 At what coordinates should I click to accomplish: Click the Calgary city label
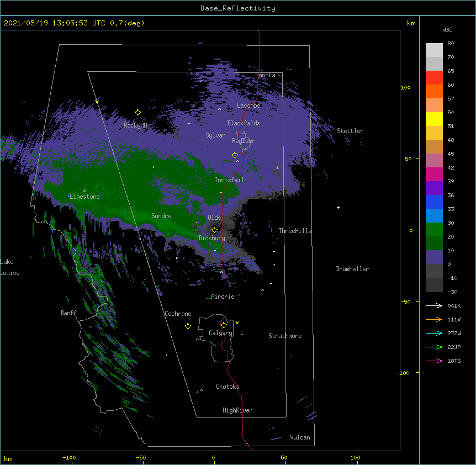[220, 333]
